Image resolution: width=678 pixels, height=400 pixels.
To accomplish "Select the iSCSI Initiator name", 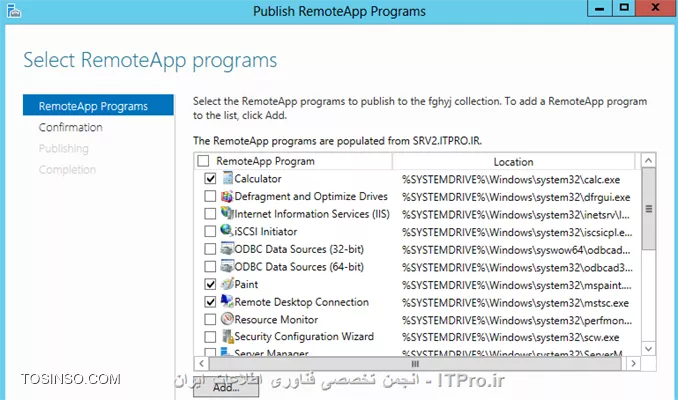I will pos(265,231).
